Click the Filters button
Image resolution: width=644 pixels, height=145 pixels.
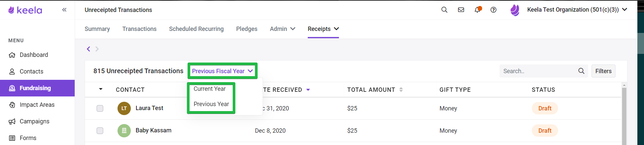[603, 71]
